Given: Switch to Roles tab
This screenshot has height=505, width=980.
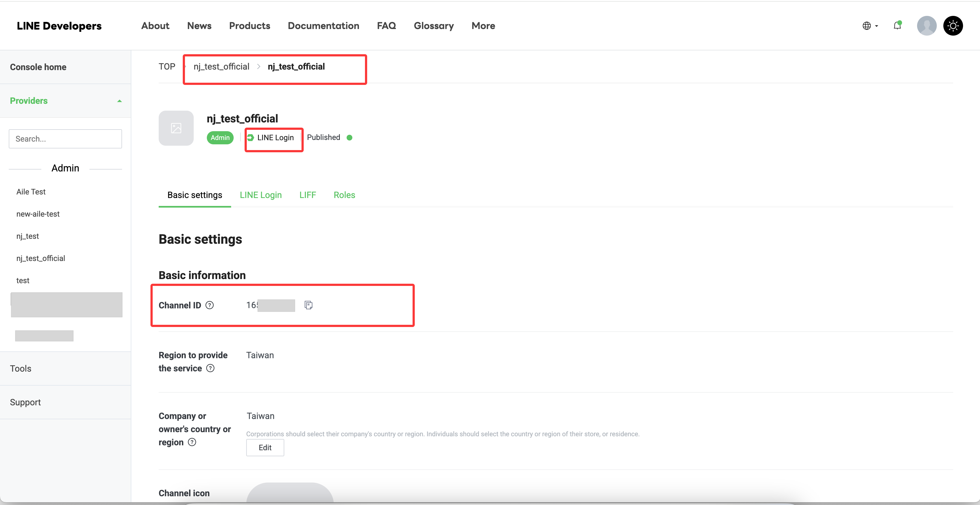Looking at the screenshot, I should 344,195.
